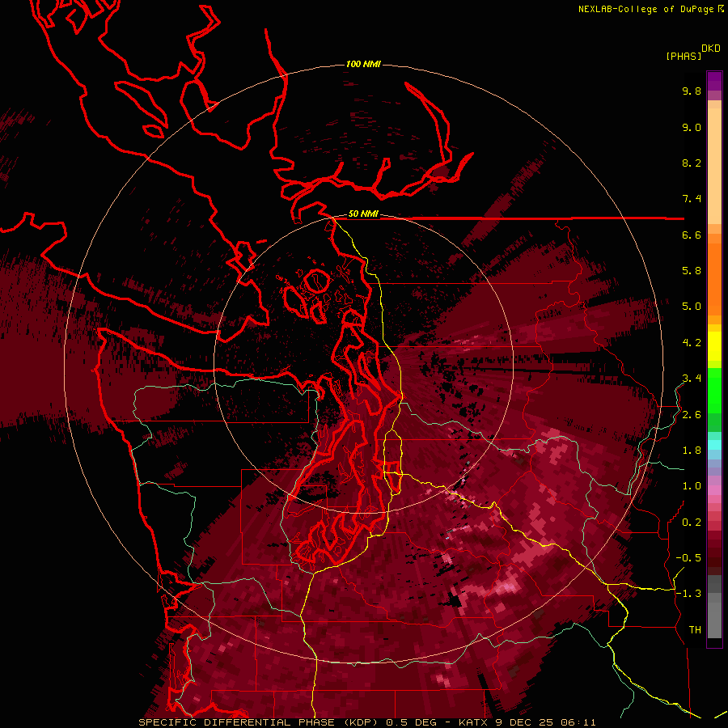728x728 pixels.
Task: Select the 1.0 scale value
Action: (x=692, y=486)
